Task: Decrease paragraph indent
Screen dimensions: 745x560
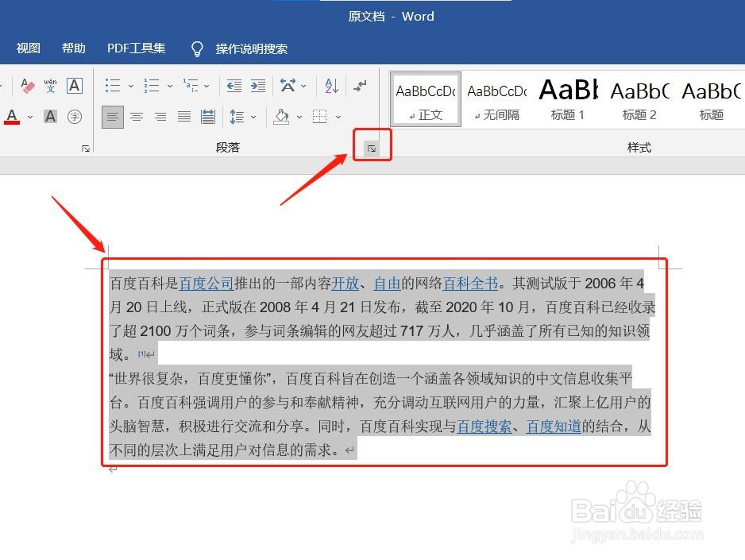Action: click(234, 86)
